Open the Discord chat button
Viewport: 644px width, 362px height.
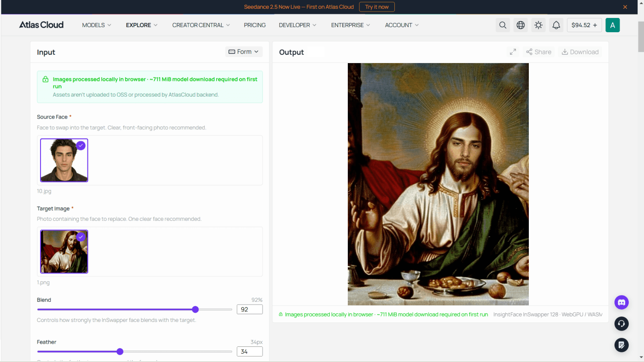coord(621,303)
